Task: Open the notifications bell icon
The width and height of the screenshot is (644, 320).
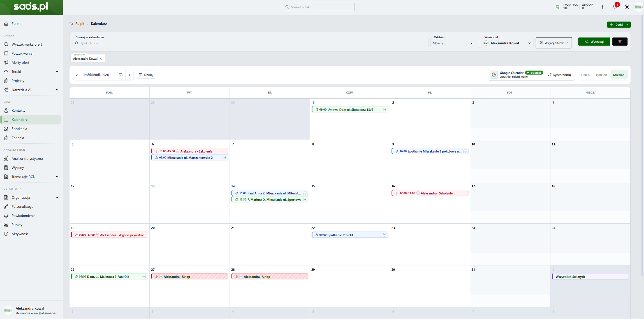Action: click(x=614, y=7)
